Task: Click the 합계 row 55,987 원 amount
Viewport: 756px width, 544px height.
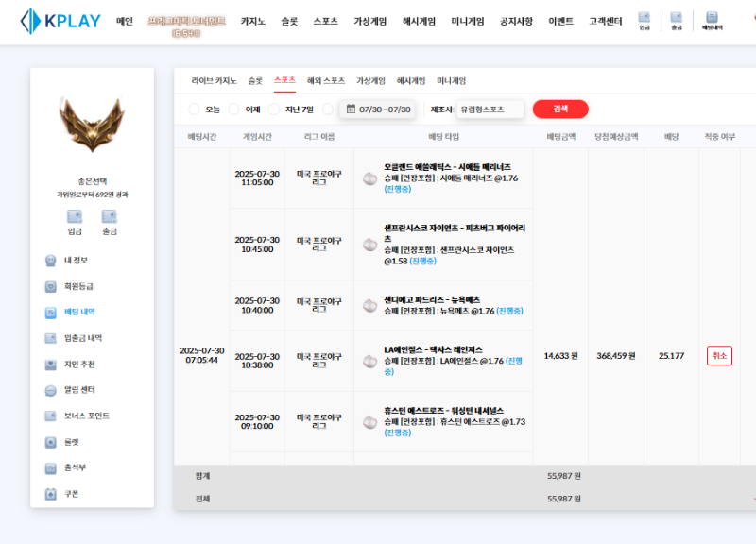Action: click(x=563, y=476)
